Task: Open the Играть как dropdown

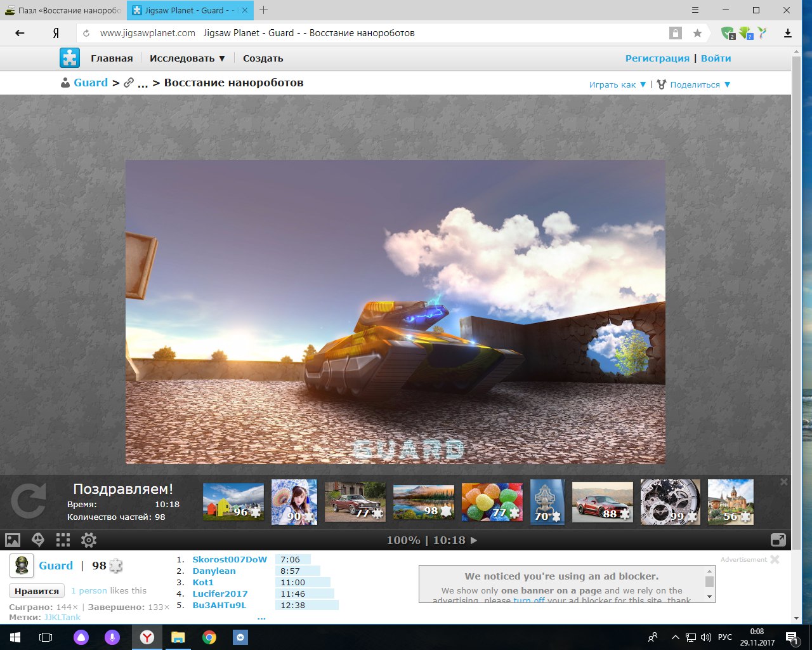Action: coord(617,84)
